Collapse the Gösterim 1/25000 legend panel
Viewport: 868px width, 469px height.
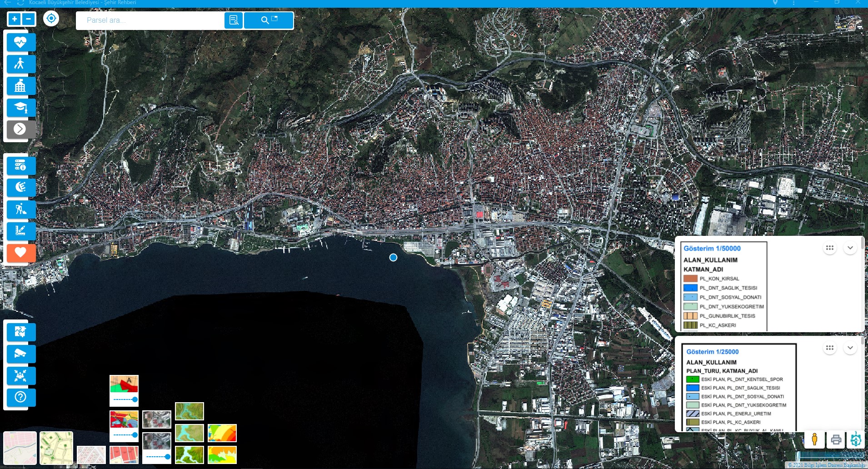coord(850,348)
